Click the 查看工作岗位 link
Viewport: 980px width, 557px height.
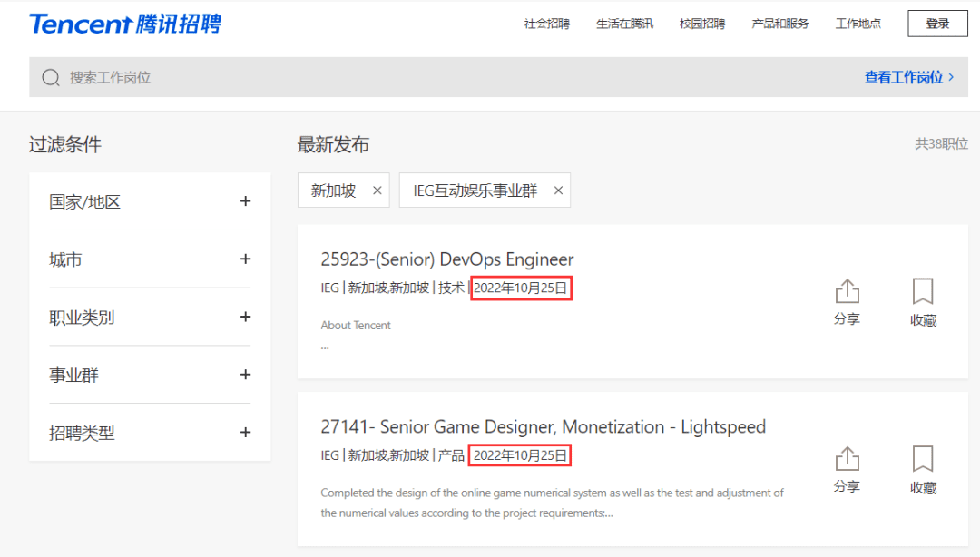pyautogui.click(x=908, y=78)
